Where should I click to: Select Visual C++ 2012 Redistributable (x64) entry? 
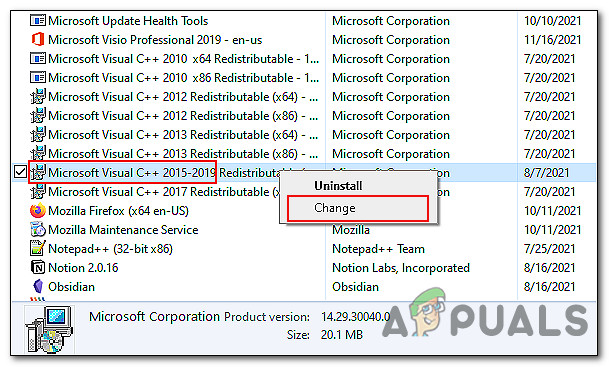pyautogui.click(x=183, y=97)
